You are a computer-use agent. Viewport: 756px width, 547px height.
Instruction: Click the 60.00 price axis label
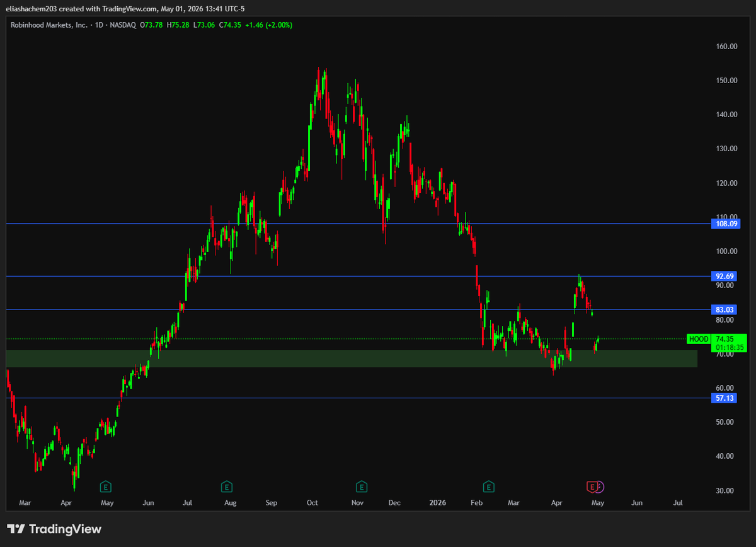click(724, 388)
